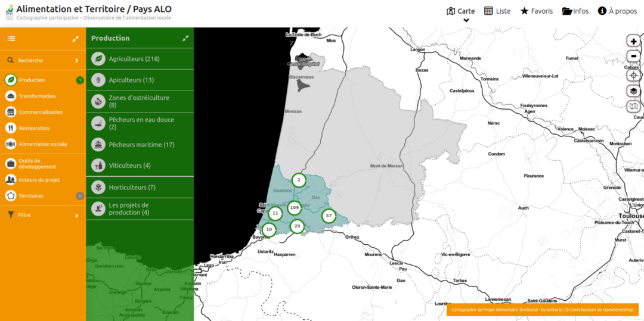Collapse the orange sidebar with the shrink arrows

76,39
